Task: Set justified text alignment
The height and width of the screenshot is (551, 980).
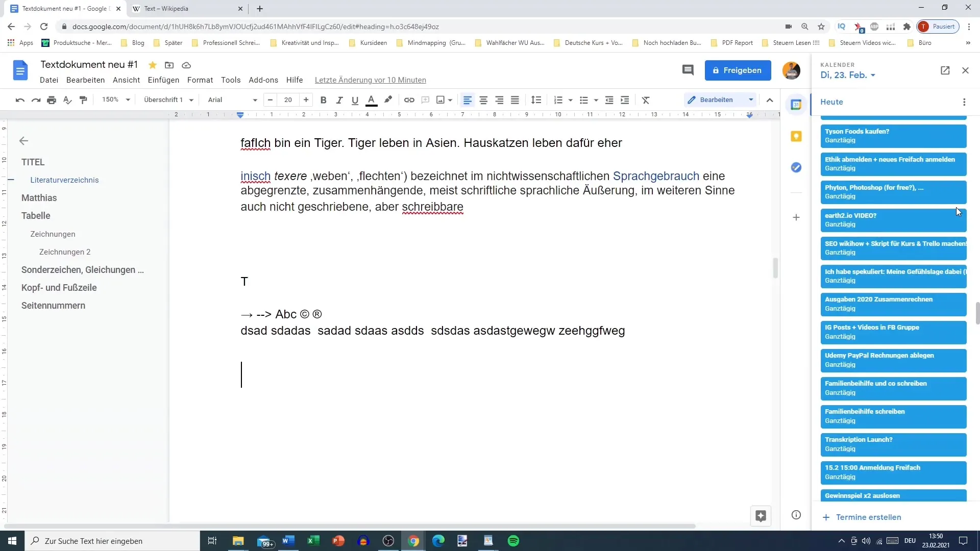Action: click(515, 100)
